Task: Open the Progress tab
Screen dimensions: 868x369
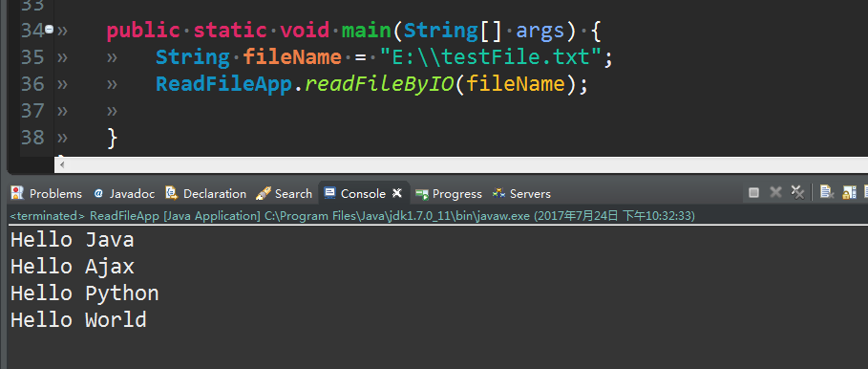Action: [x=449, y=193]
